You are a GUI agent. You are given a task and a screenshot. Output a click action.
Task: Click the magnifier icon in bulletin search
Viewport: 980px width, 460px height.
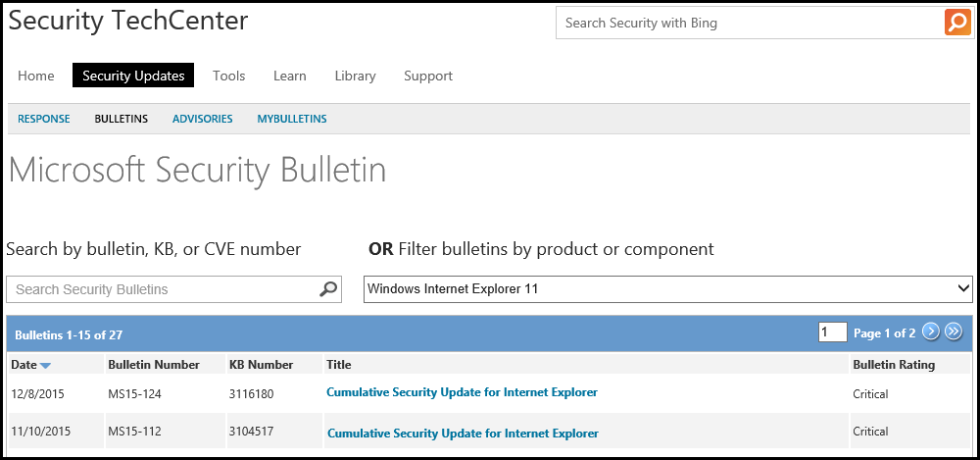(329, 289)
